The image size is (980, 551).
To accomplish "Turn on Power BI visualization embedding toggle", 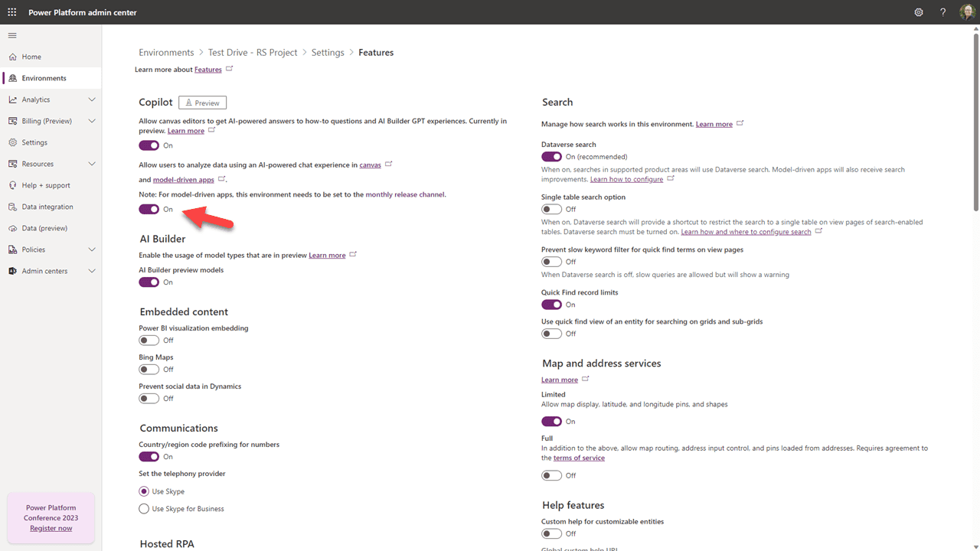I will point(149,341).
